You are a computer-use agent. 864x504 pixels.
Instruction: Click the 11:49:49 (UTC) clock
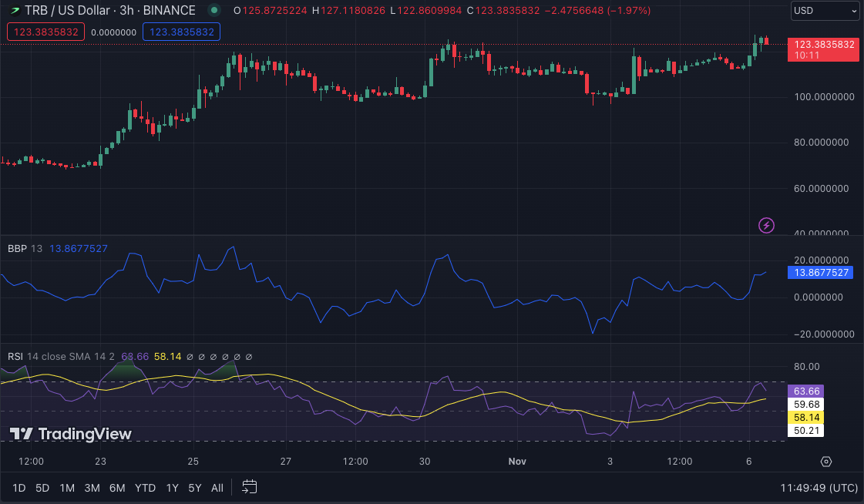click(819, 488)
